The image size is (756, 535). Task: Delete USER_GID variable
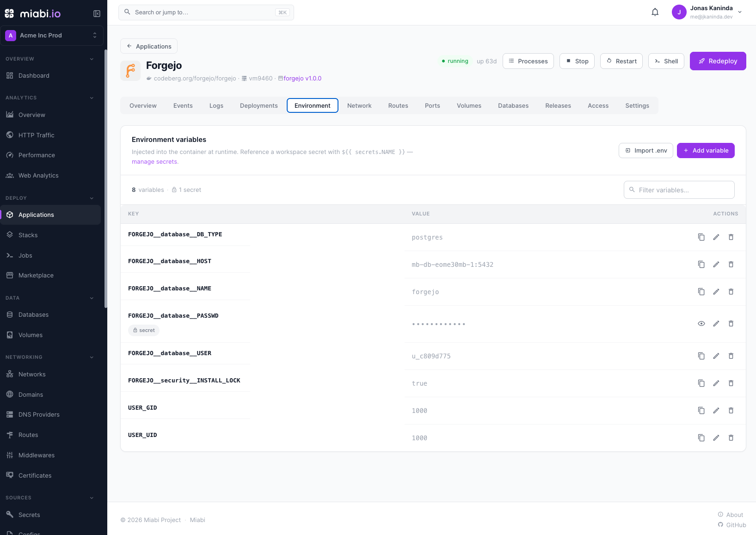tap(731, 411)
